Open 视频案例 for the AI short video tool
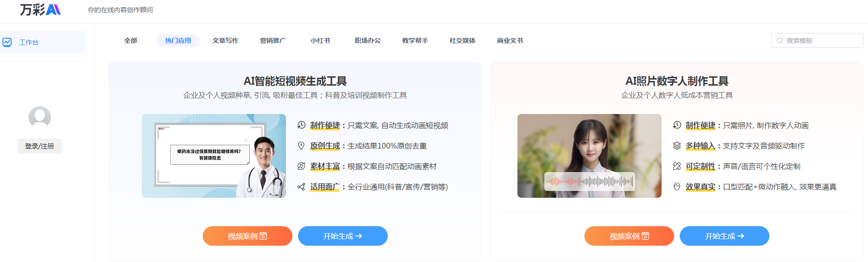 pos(247,236)
